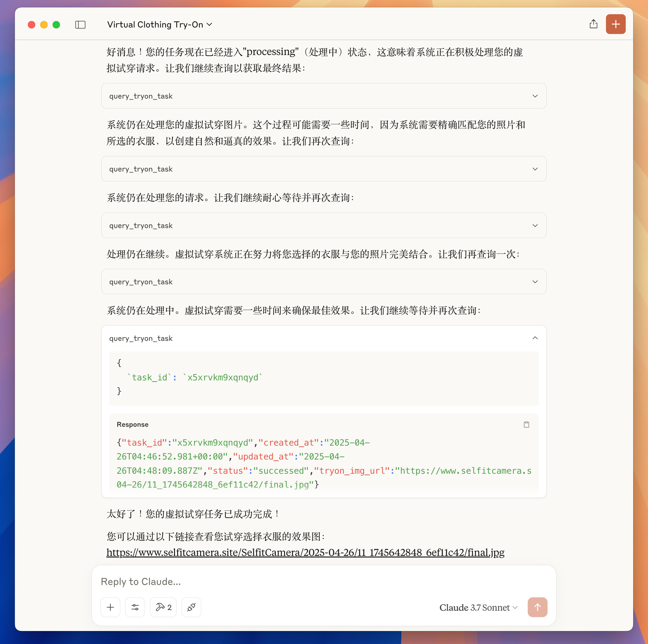The image size is (648, 644).
Task: Click the green fullscreen window button
Action: click(x=56, y=24)
